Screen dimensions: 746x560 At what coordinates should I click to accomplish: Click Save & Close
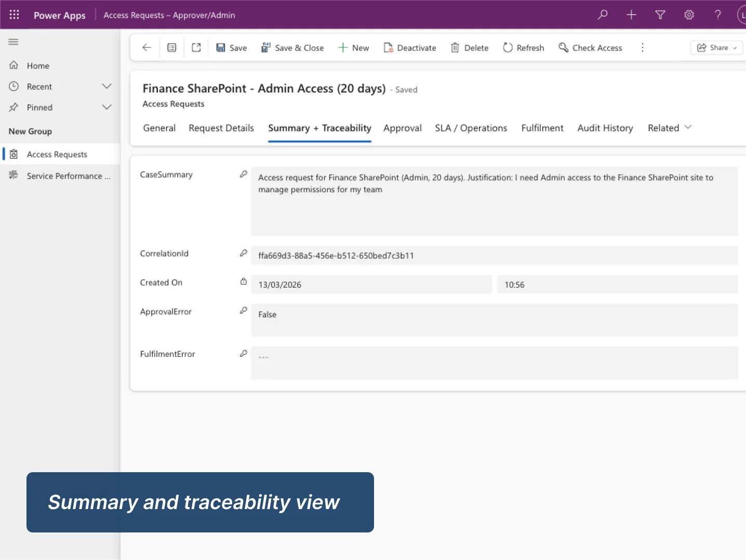pos(292,47)
